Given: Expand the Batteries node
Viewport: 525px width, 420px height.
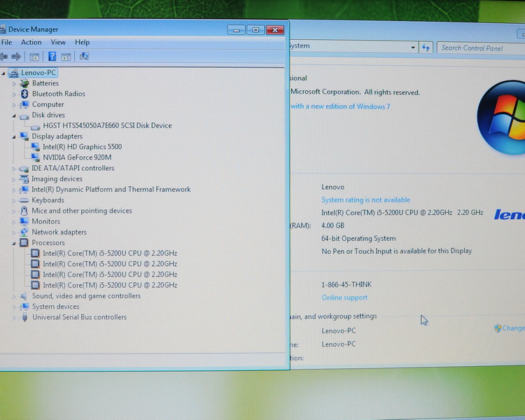Looking at the screenshot, I should pos(14,84).
